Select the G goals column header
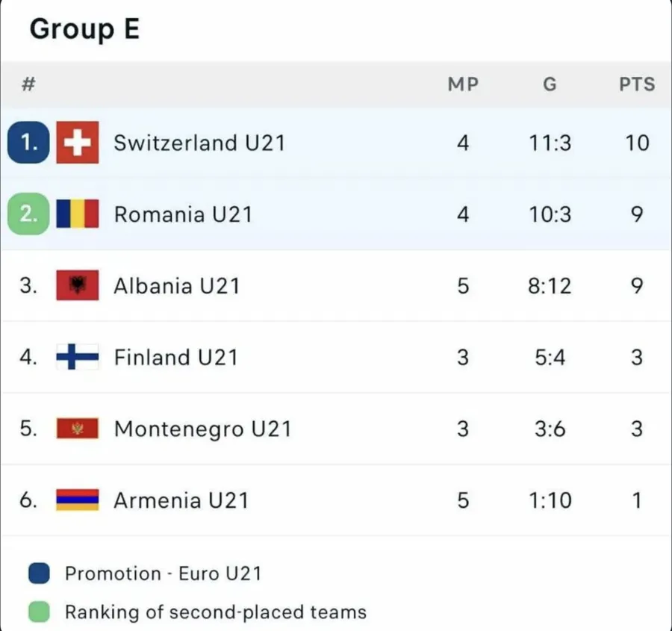The height and width of the screenshot is (631, 672). pyautogui.click(x=550, y=84)
